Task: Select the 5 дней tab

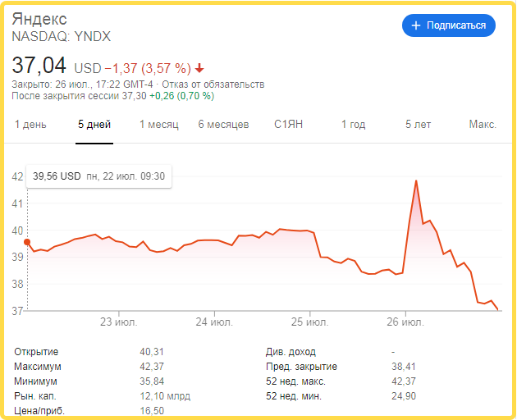Action: [x=94, y=125]
